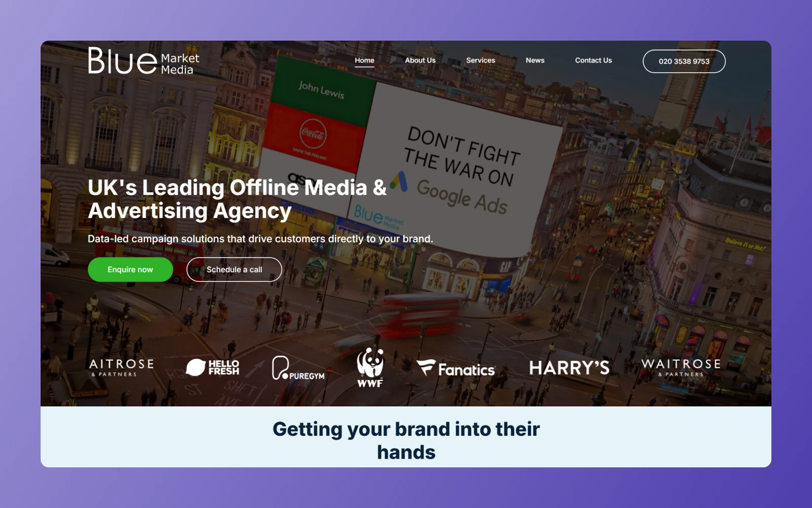Click the WWF panda logo
The width and height of the screenshot is (812, 508).
pyautogui.click(x=370, y=368)
